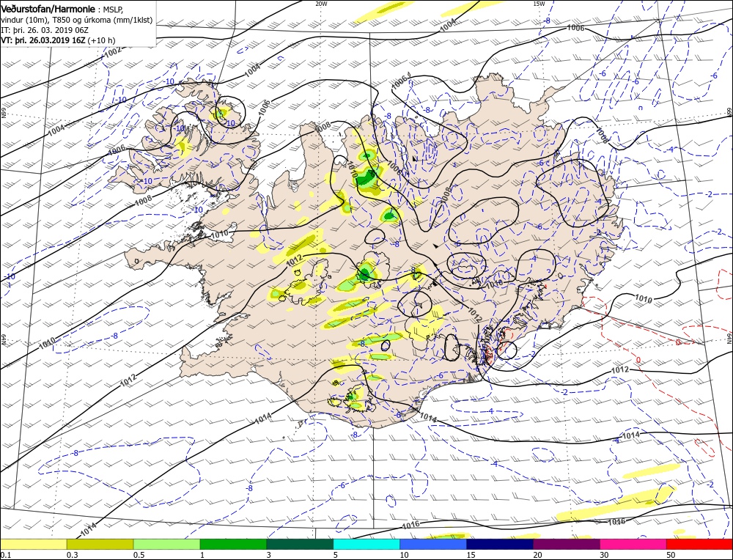Choose the purple 20 mm legend swatch

[567, 544]
